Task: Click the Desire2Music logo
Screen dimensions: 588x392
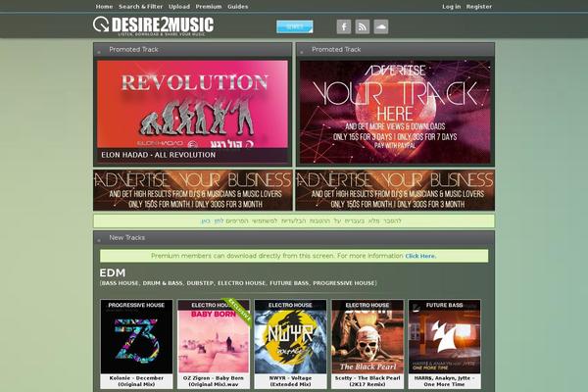Action: (x=154, y=25)
